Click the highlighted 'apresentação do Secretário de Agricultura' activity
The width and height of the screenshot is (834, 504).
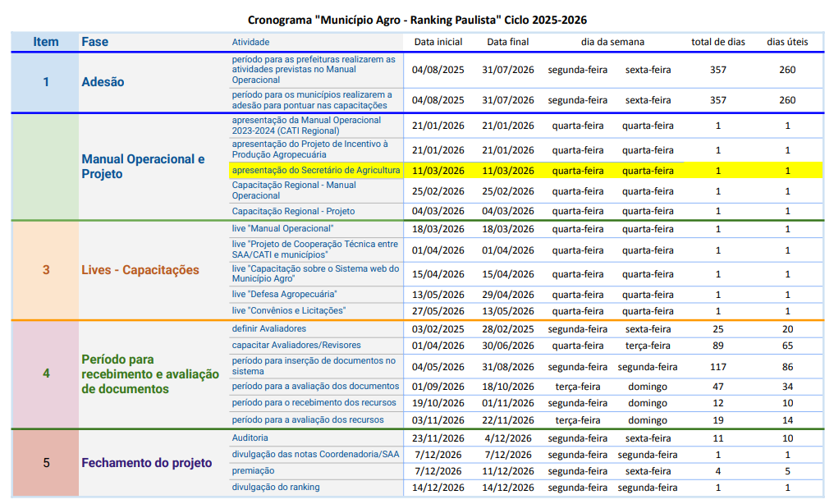tap(315, 171)
